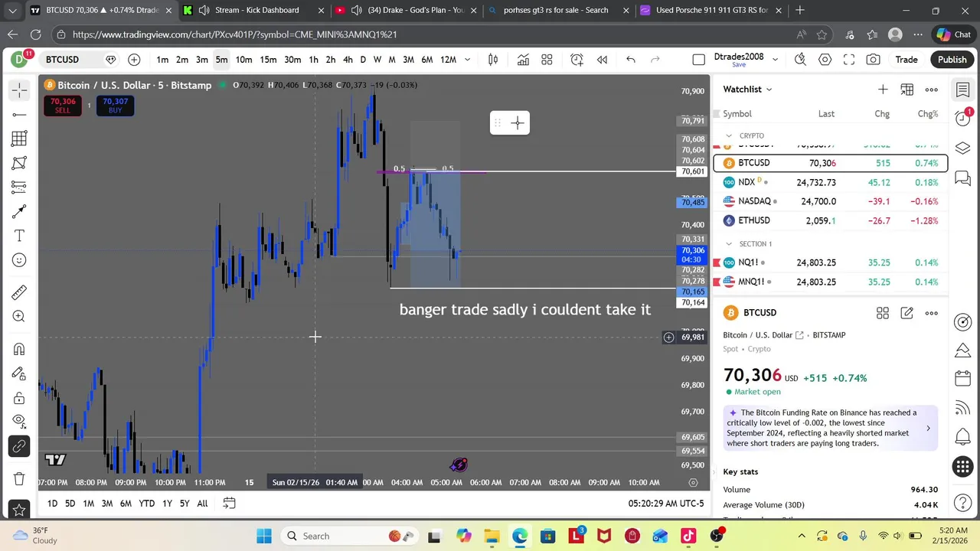Select the YTD date range

coord(146,504)
